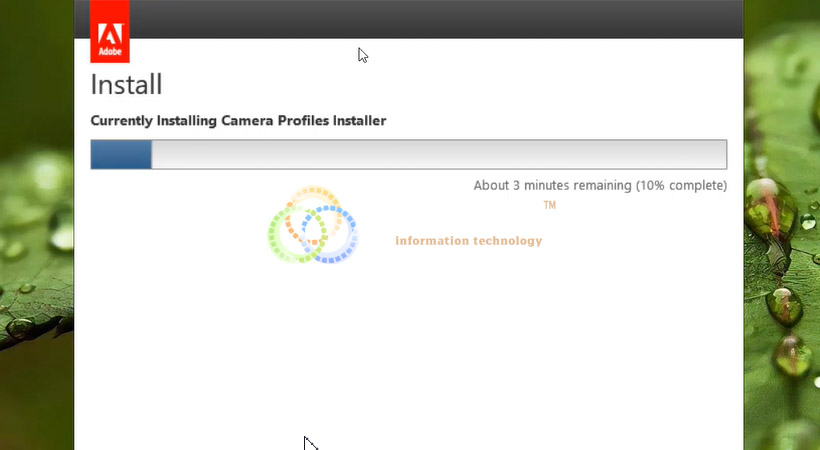Screen dimensions: 820x450
Task: Click the red Adobe logo
Action: (109, 31)
